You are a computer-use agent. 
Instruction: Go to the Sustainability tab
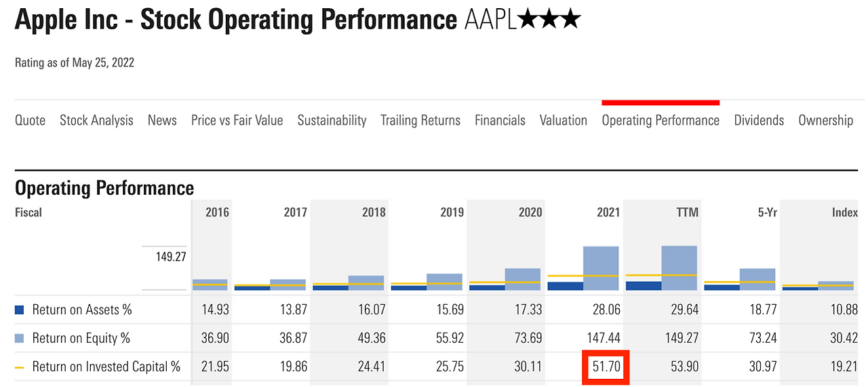tap(332, 120)
